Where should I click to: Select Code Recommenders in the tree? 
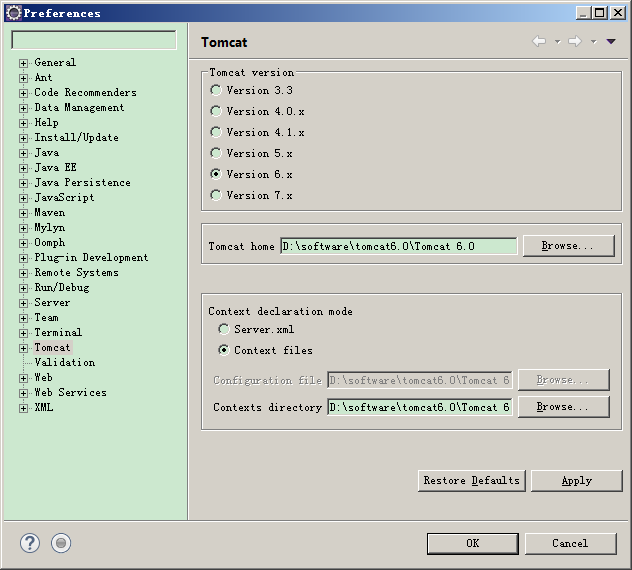tap(85, 92)
